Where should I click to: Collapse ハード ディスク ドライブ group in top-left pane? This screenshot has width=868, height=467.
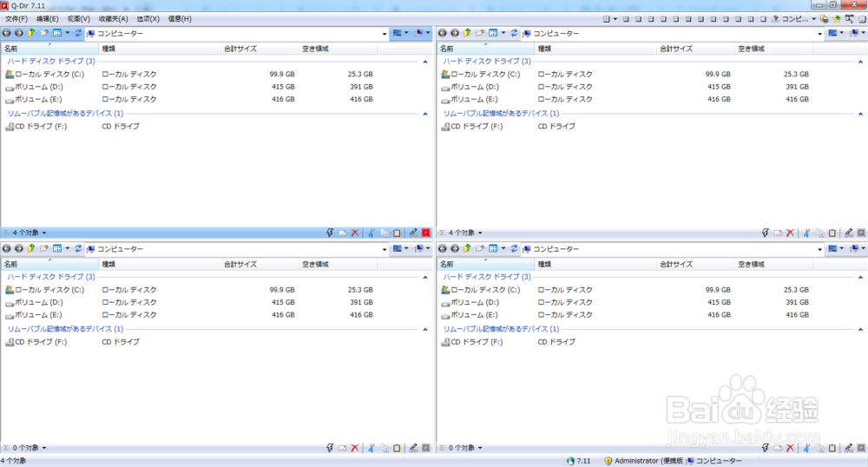pyautogui.click(x=425, y=62)
